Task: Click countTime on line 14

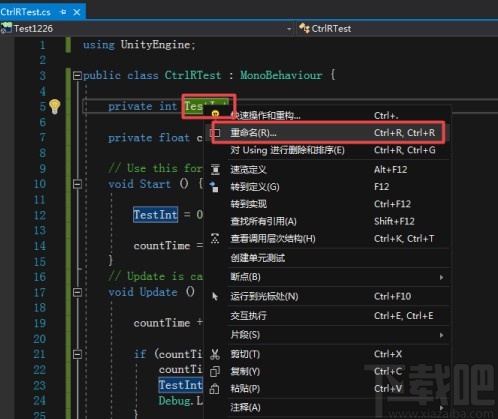Action: 162,246
